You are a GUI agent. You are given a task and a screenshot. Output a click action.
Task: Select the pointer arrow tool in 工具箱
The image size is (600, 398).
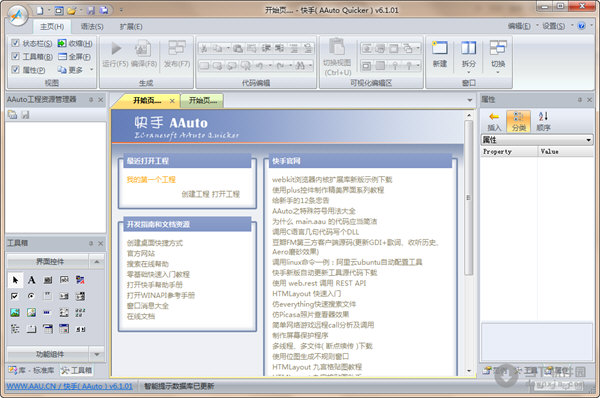coord(15,280)
